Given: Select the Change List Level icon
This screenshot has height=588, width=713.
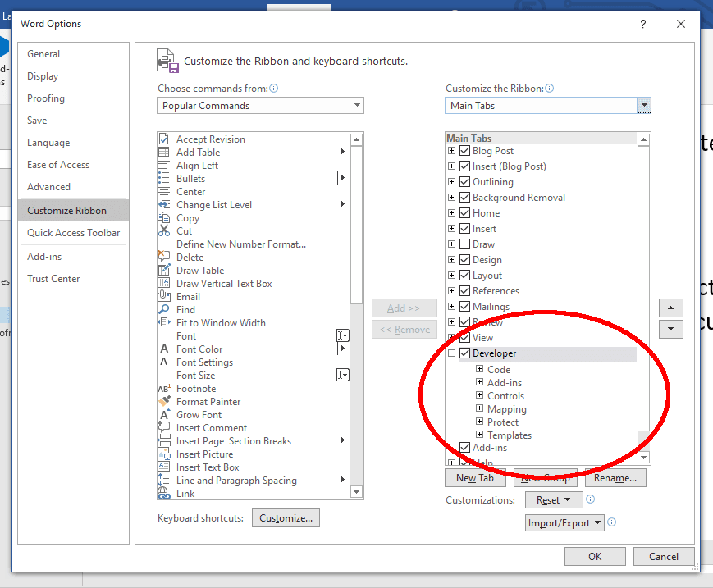Looking at the screenshot, I should coord(164,205).
